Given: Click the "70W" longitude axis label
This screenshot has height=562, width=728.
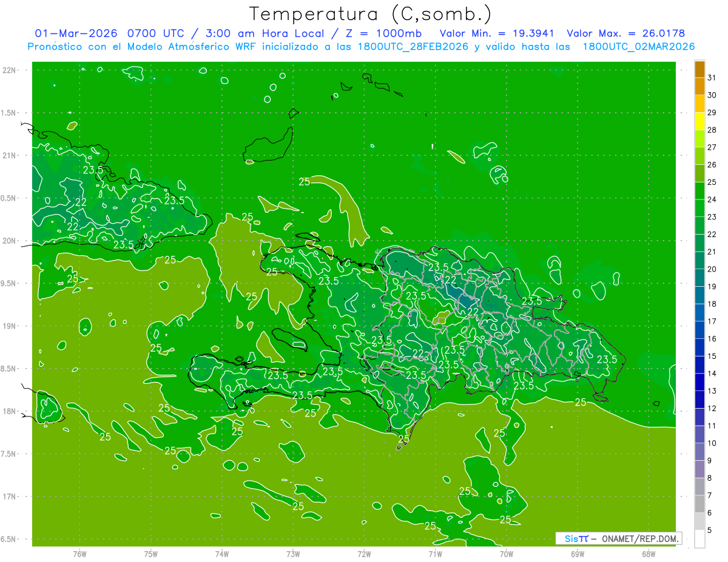Looking at the screenshot, I should (507, 554).
